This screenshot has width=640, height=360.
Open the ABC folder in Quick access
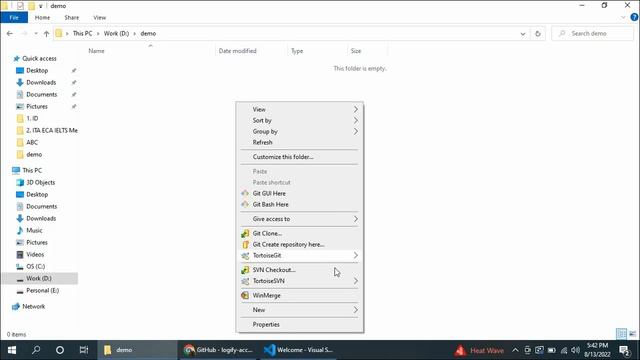click(32, 142)
